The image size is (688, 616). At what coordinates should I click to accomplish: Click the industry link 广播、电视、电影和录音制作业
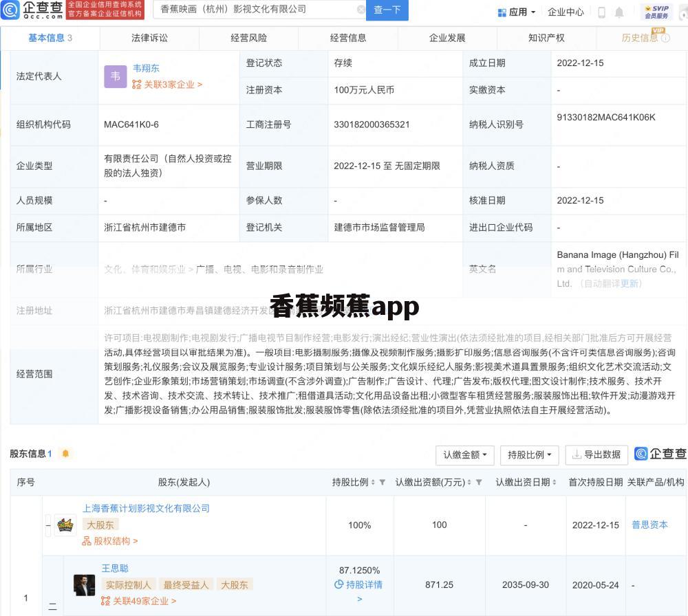tap(259, 269)
